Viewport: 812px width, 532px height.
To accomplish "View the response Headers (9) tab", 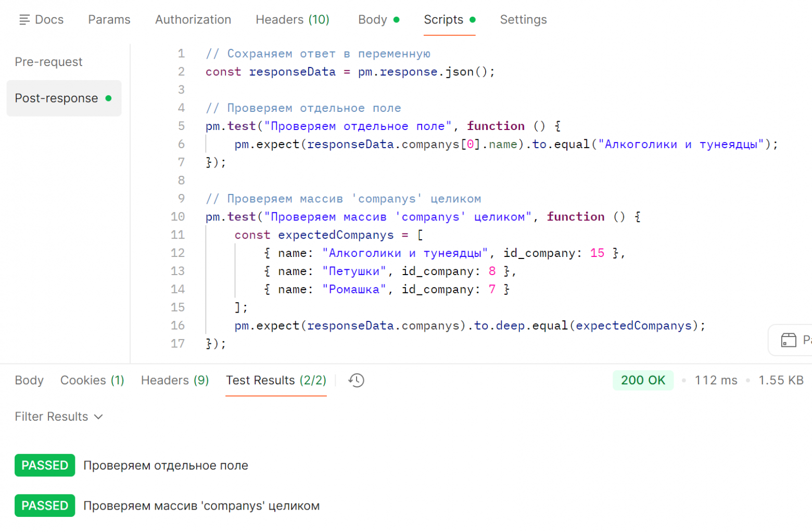I will point(174,380).
